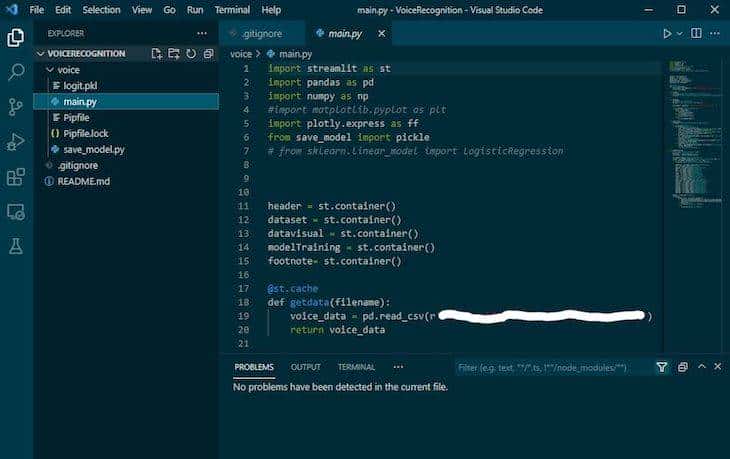This screenshot has height=459, width=730.
Task: Click line number 17 in the gutter
Action: click(243, 289)
